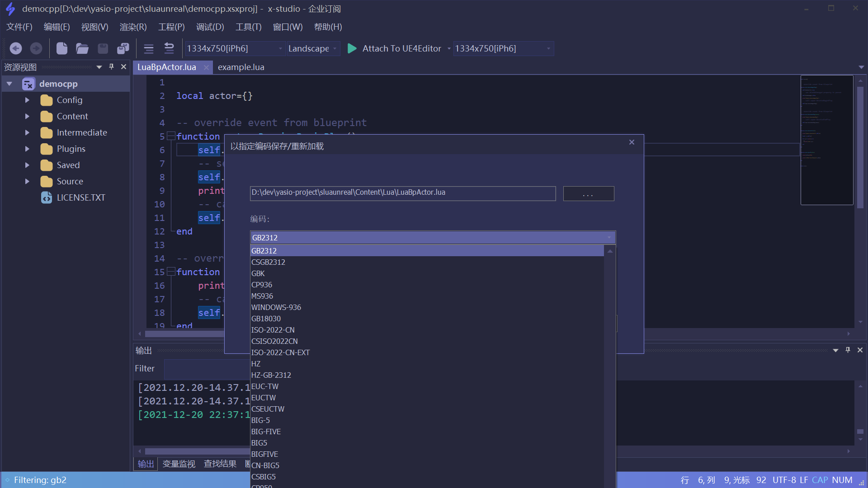Click the file path input field
The width and height of the screenshot is (868, 488).
pyautogui.click(x=402, y=193)
